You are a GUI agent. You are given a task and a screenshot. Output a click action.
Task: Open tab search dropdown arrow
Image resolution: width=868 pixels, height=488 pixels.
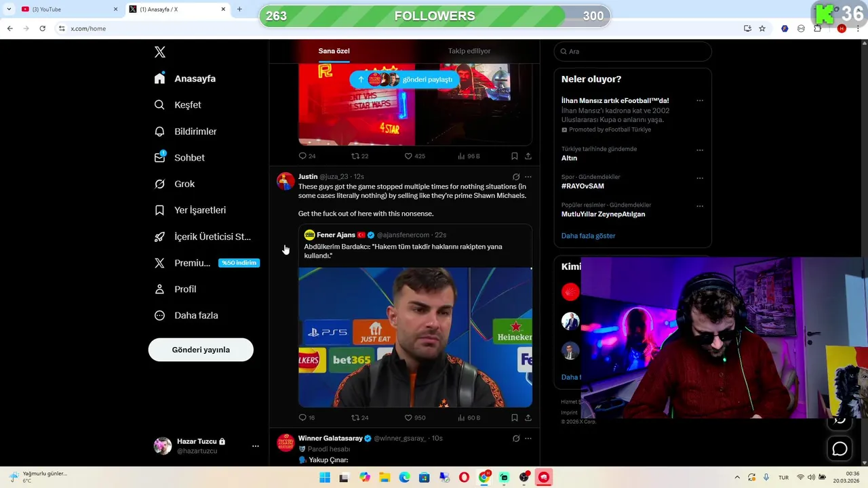point(9,9)
